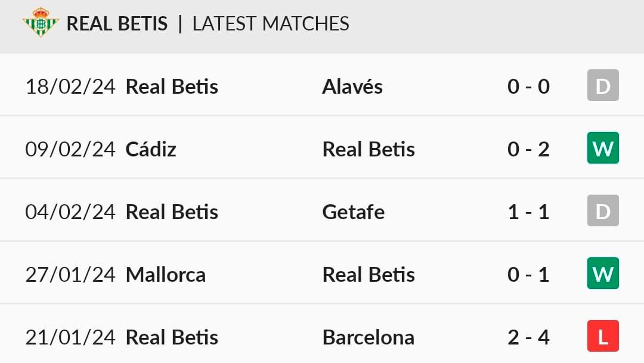This screenshot has height=363, width=644.
Task: Click the red L badge for Barcelona match
Action: click(x=603, y=336)
